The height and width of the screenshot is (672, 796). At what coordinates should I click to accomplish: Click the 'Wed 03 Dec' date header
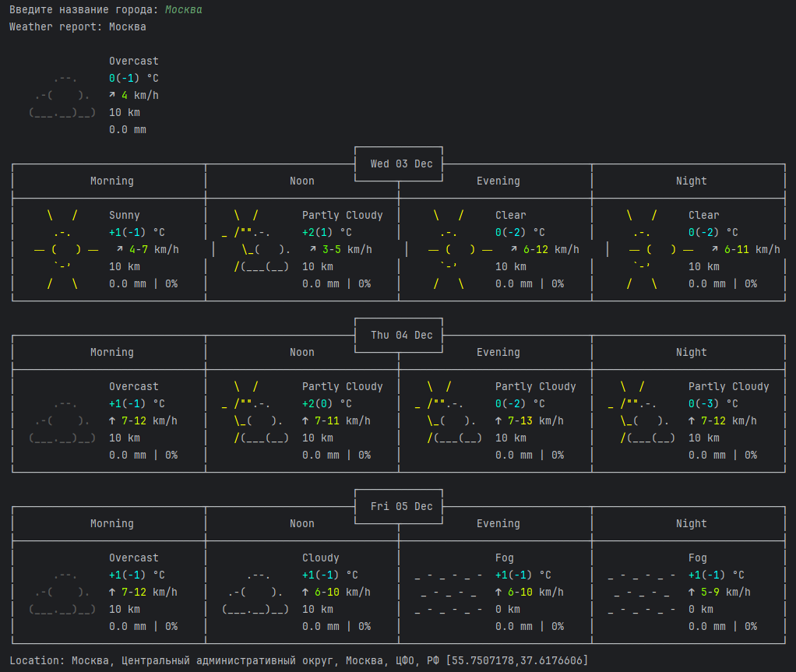[401, 164]
